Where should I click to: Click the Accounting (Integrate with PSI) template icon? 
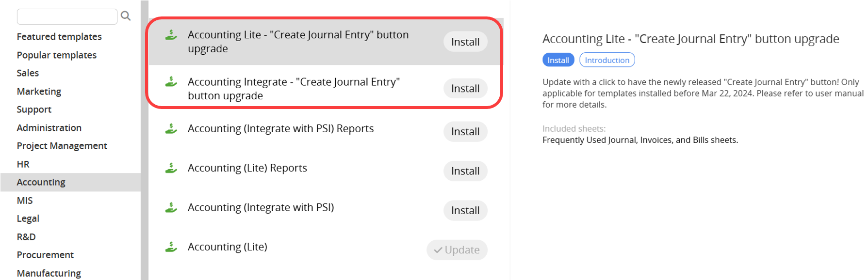pos(171,207)
